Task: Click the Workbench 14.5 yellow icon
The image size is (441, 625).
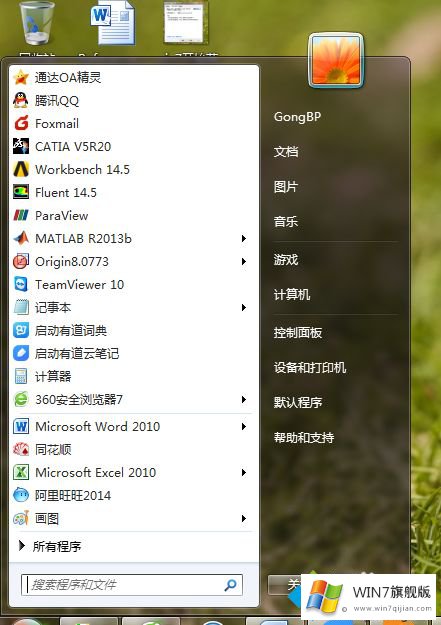Action: tap(21, 169)
